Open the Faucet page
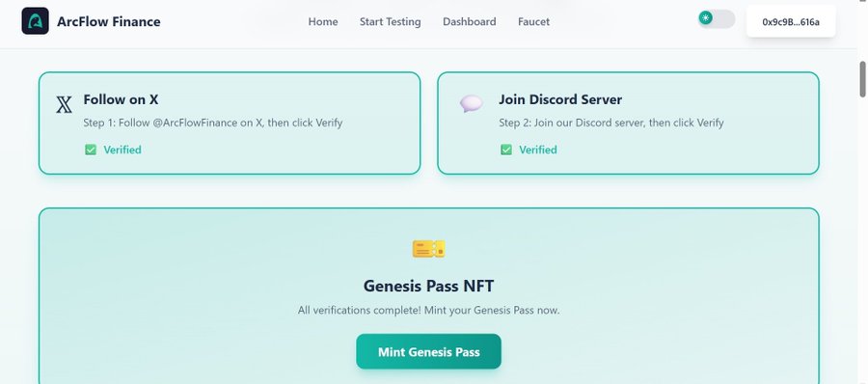Screen dimensions: 868x384 coord(533,21)
